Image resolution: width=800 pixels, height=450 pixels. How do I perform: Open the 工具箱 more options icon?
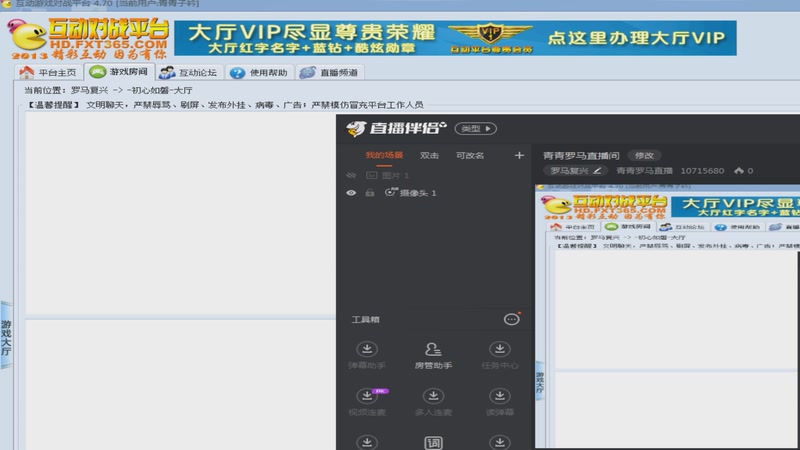[511, 319]
